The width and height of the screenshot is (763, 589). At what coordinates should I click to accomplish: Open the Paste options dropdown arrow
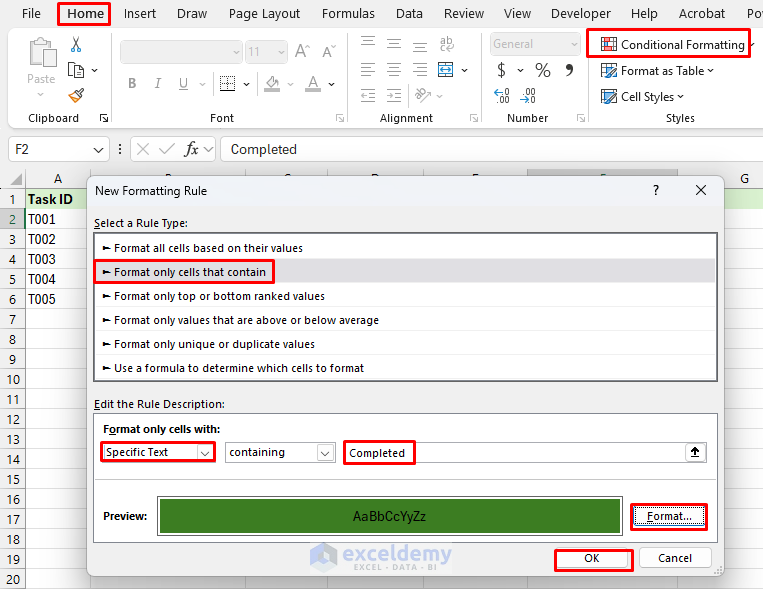tap(41, 94)
